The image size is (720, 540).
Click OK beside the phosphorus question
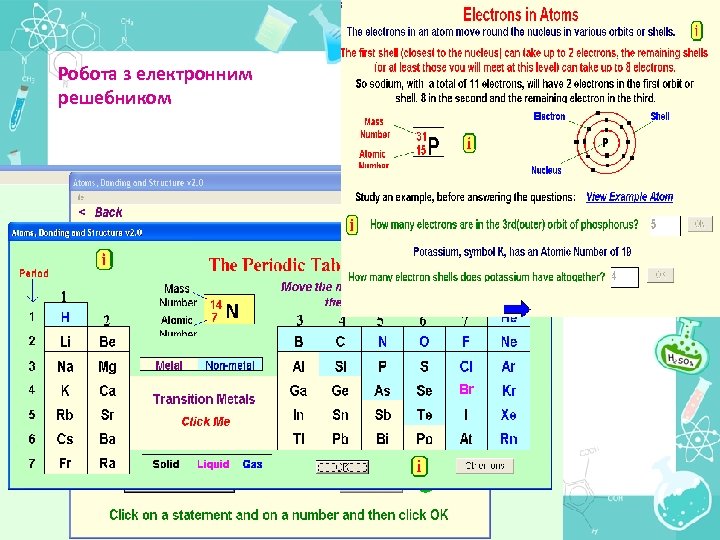[x=700, y=224]
